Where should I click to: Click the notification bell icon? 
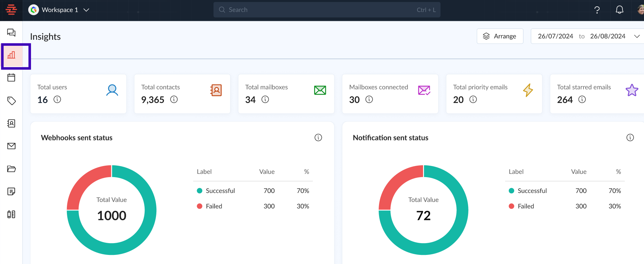point(619,10)
